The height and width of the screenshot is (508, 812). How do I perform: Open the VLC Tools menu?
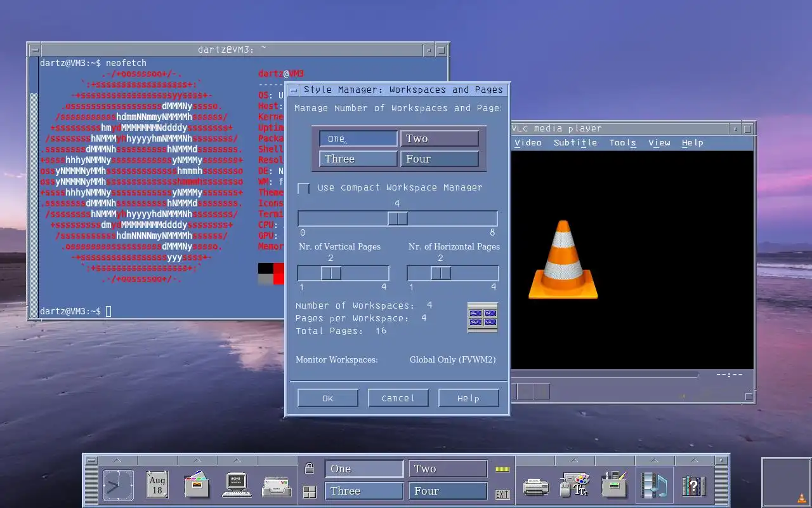pos(622,143)
